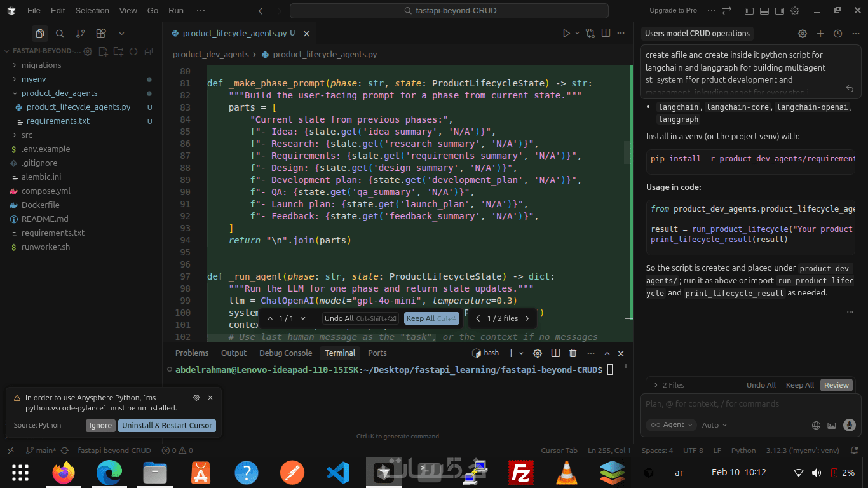Open the Selection menu
Screen dimensions: 868x488
point(92,11)
